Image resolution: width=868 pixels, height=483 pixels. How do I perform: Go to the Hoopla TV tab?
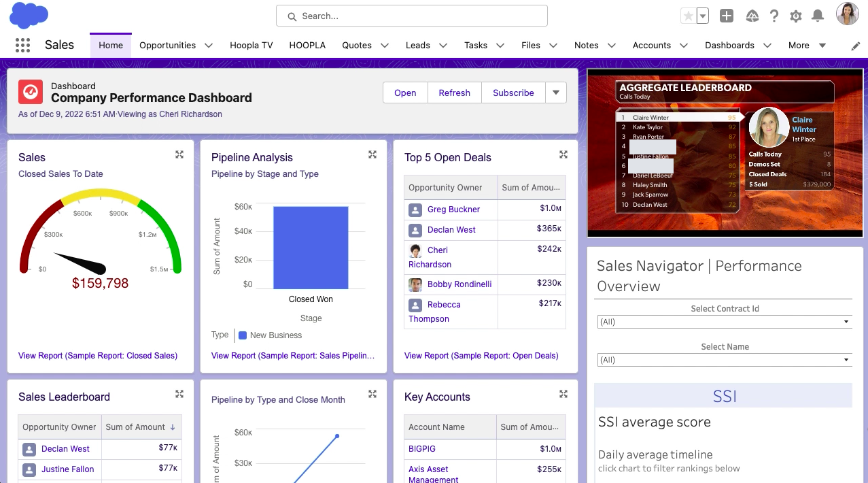click(251, 46)
